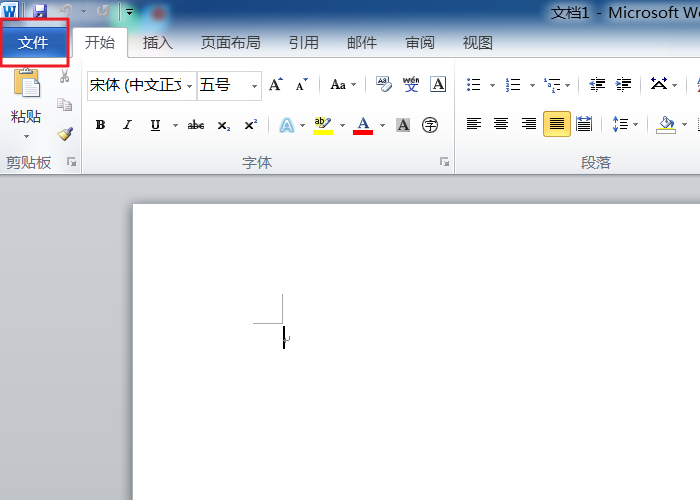Switch to the 开始 tab

point(100,43)
